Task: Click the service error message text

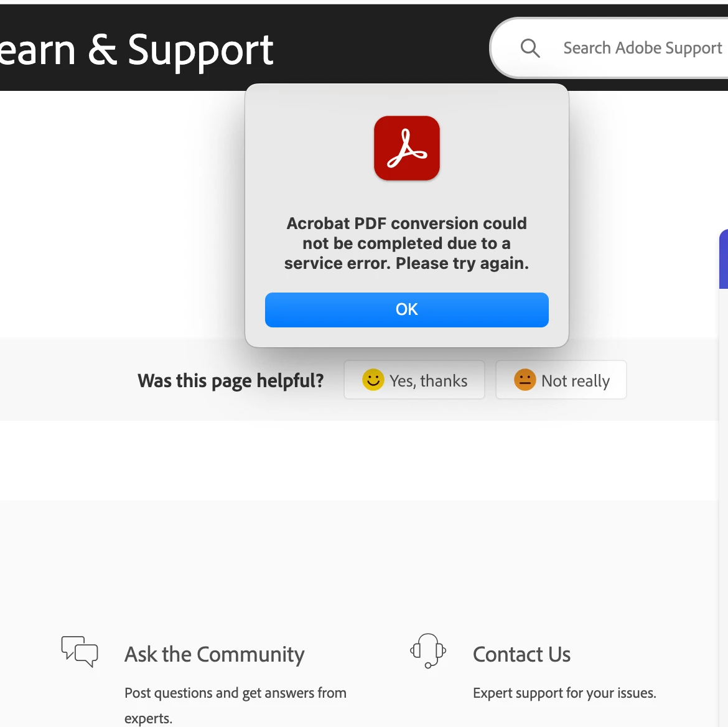Action: (x=407, y=243)
